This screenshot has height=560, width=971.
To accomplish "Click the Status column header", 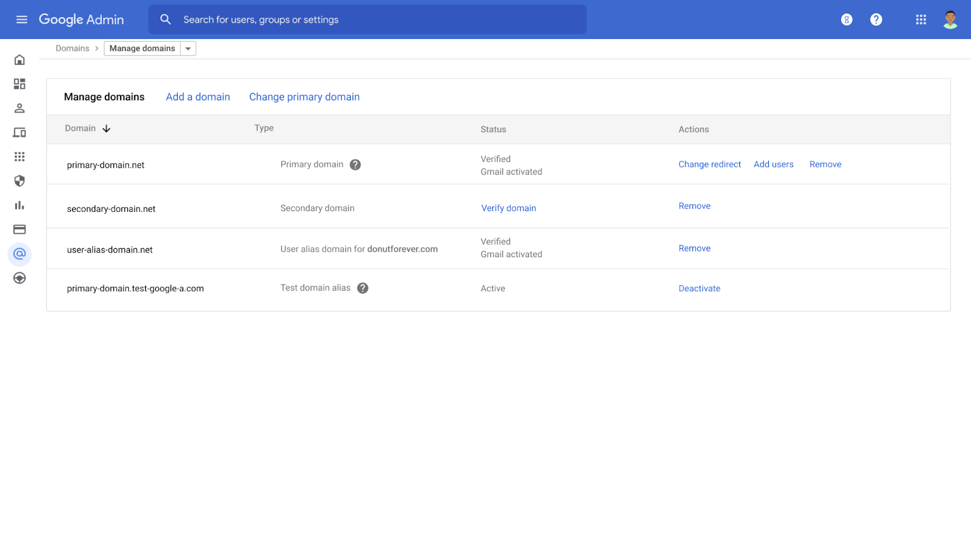I will (493, 129).
